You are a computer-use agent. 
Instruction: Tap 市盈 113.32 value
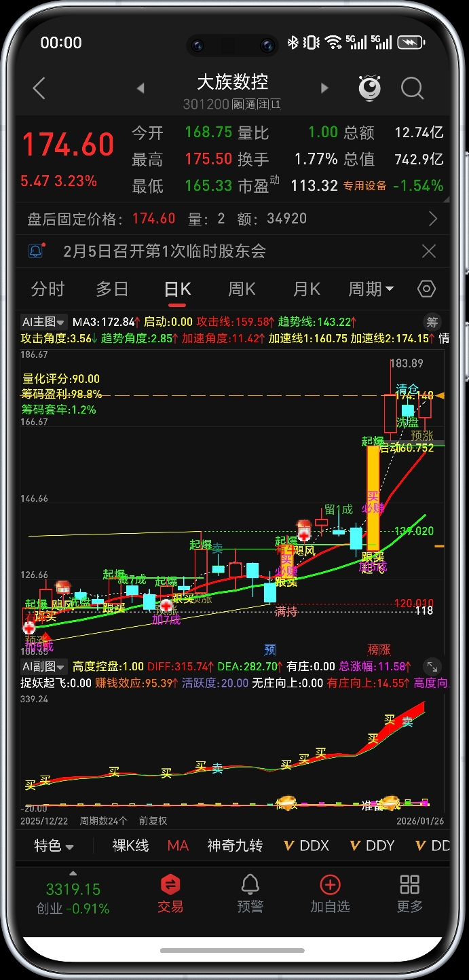[x=314, y=186]
